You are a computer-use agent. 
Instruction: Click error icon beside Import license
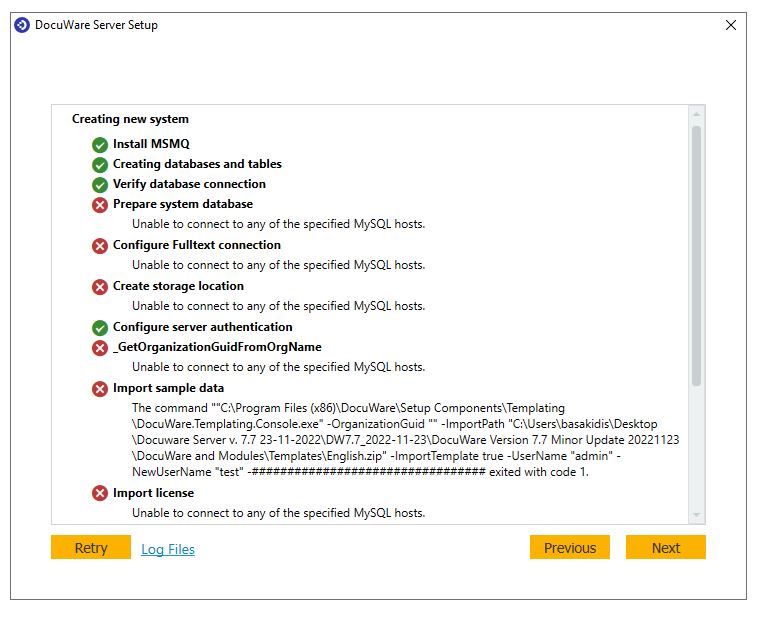click(100, 493)
